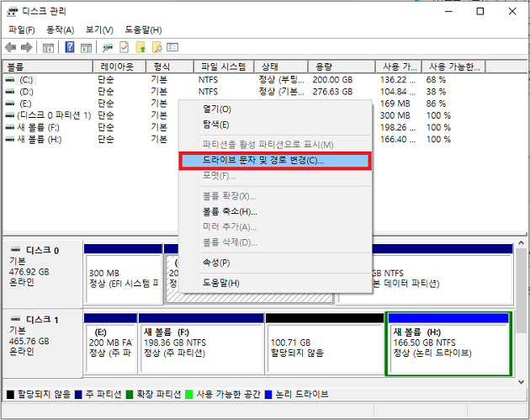Toggle the action pane toolbar icon
This screenshot has width=530, height=420.
click(86, 48)
